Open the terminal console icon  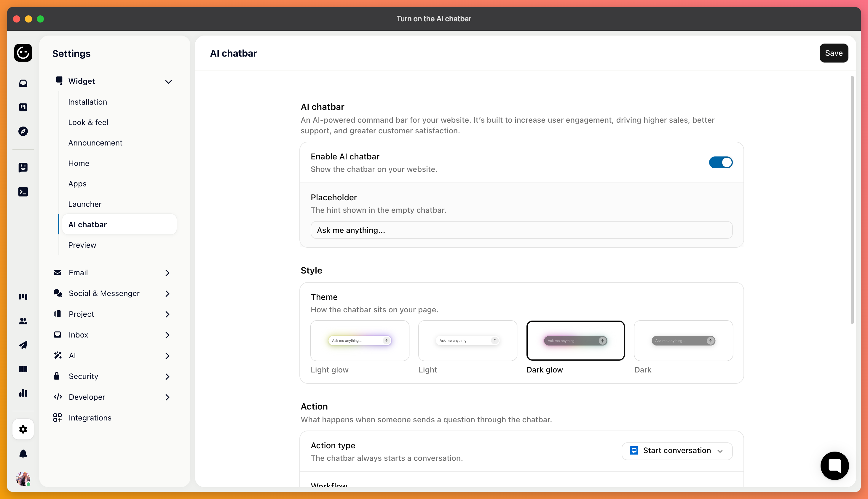point(23,192)
